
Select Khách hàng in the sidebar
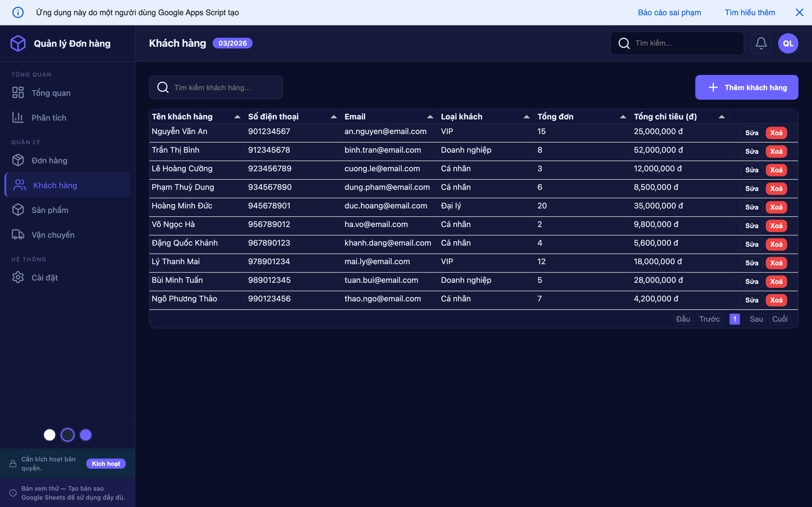coord(55,185)
